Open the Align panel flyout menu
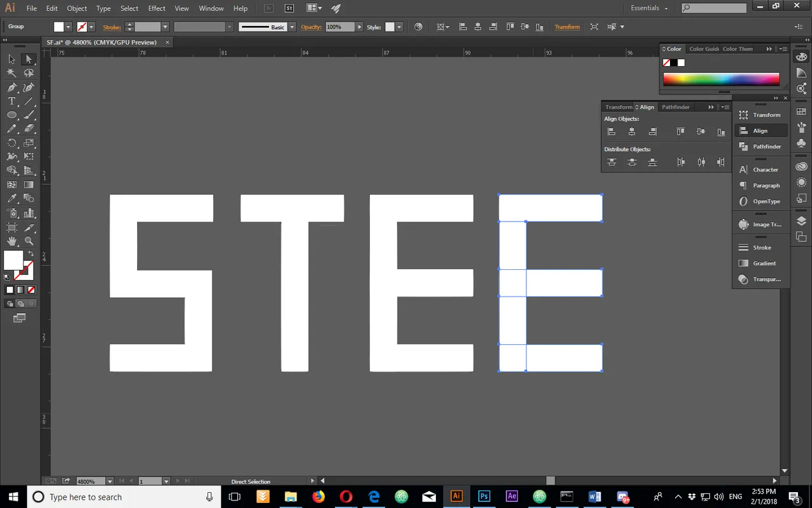This screenshot has height=508, width=812. coord(726,107)
